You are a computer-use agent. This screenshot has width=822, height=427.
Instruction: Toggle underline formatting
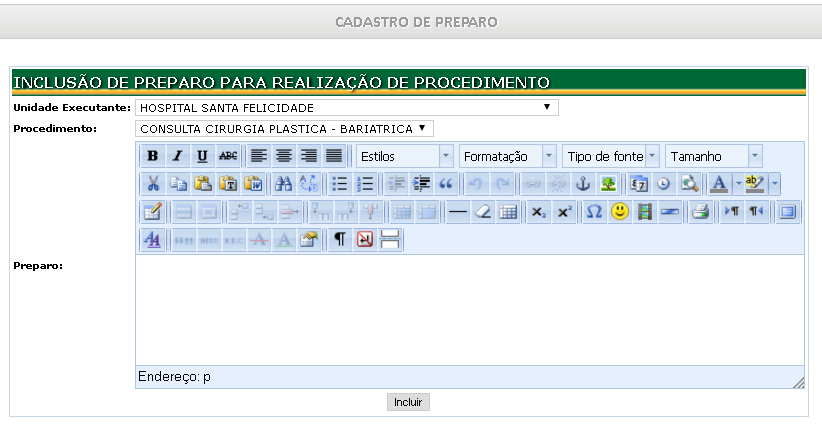[203, 156]
